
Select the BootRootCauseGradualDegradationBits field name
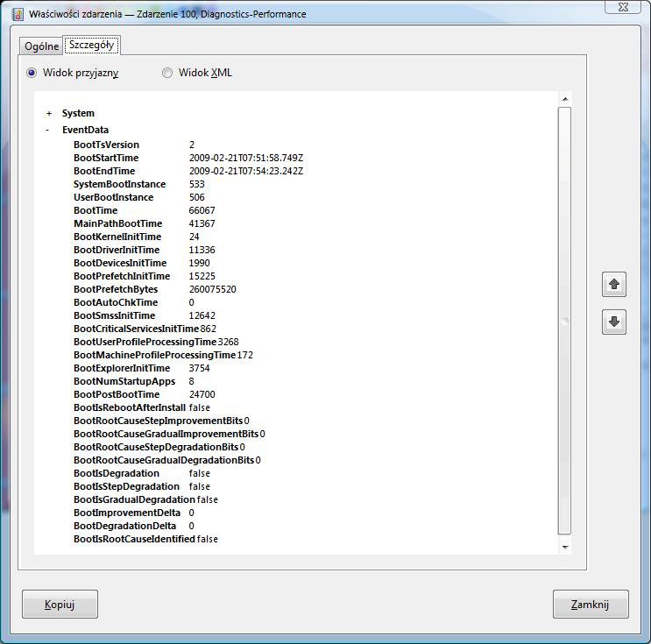click(164, 461)
